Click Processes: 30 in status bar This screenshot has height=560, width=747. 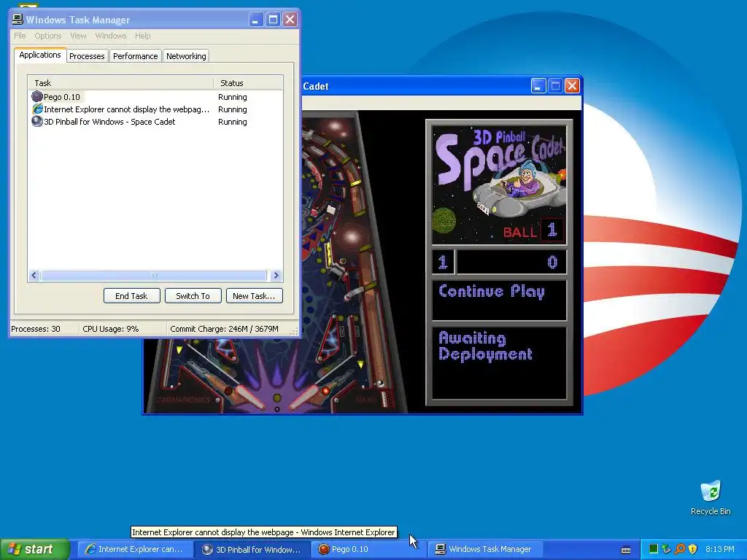pyautogui.click(x=36, y=329)
